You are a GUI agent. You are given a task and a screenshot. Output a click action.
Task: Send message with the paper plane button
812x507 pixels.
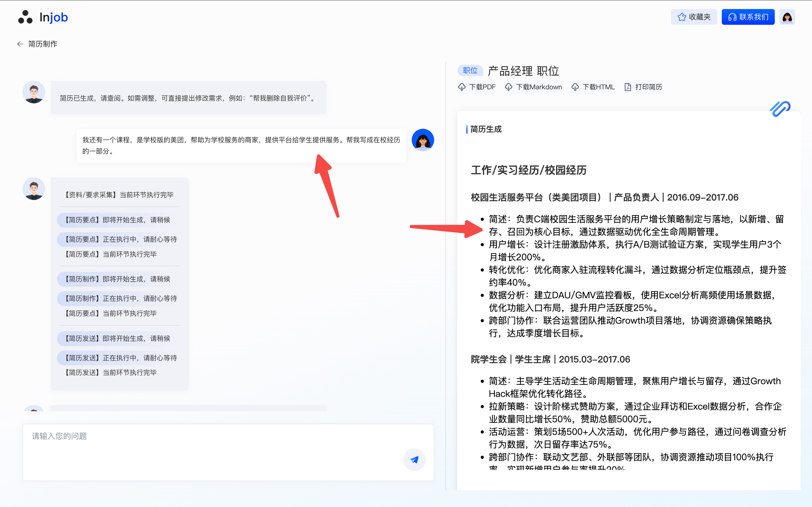tap(414, 459)
